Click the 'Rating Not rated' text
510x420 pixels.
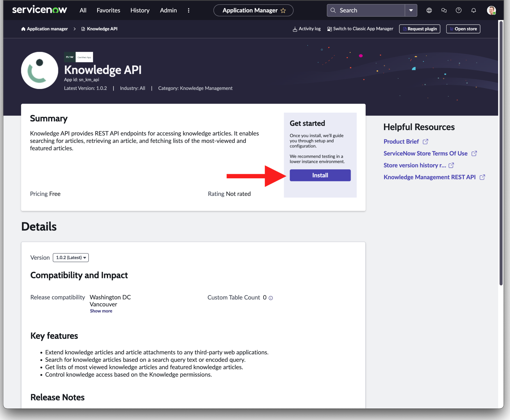[x=229, y=194]
